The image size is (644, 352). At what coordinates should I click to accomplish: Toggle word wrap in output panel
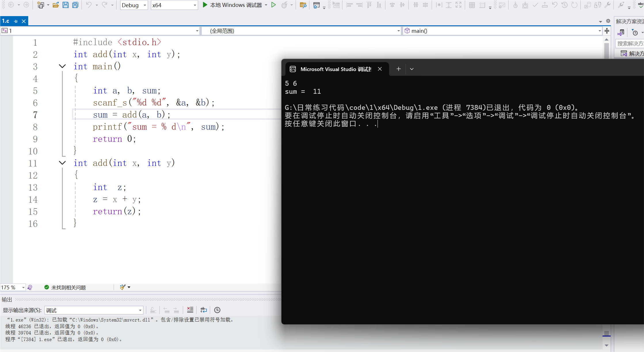[x=203, y=310]
